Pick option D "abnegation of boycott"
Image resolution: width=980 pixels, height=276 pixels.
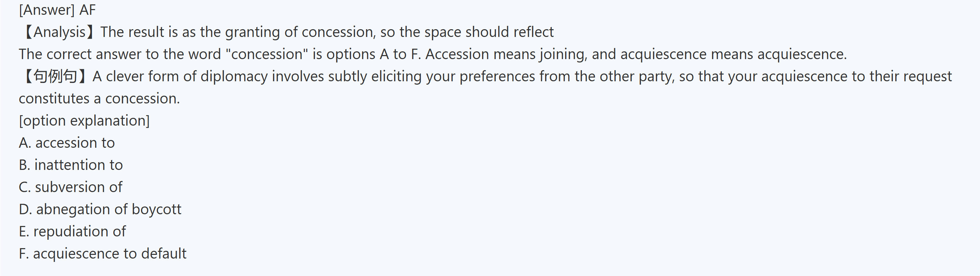tap(100, 209)
